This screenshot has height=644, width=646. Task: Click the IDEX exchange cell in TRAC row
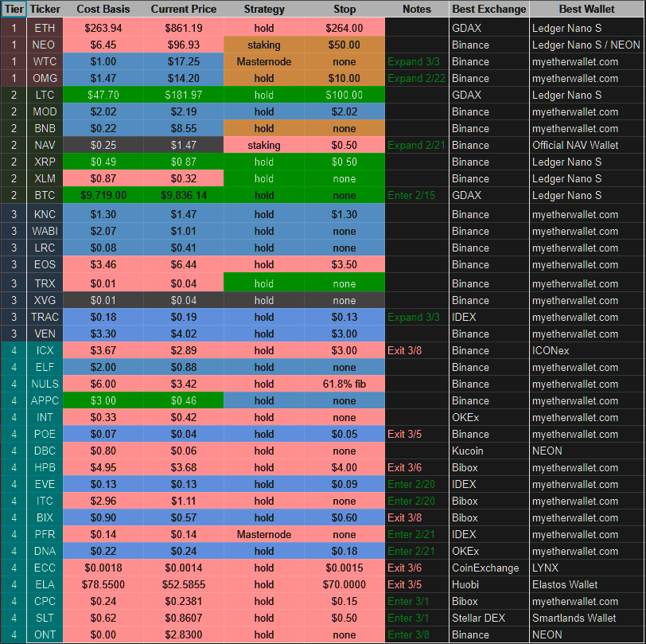489,317
